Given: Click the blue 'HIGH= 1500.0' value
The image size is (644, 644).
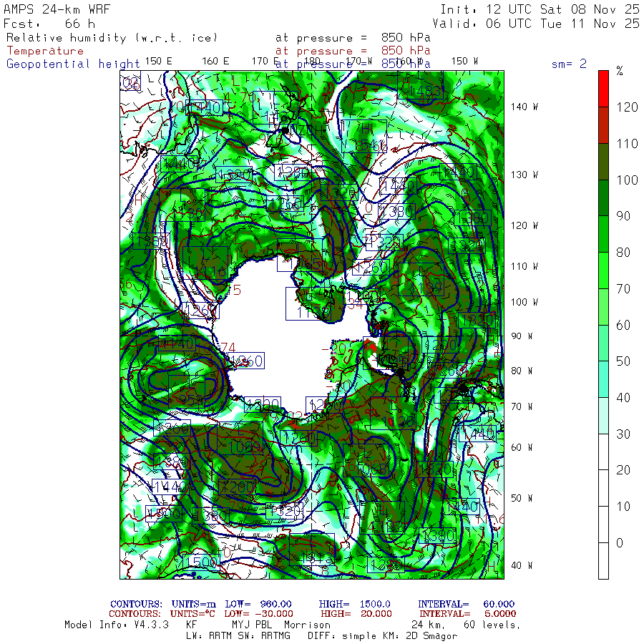Looking at the screenshot, I should point(354,604).
